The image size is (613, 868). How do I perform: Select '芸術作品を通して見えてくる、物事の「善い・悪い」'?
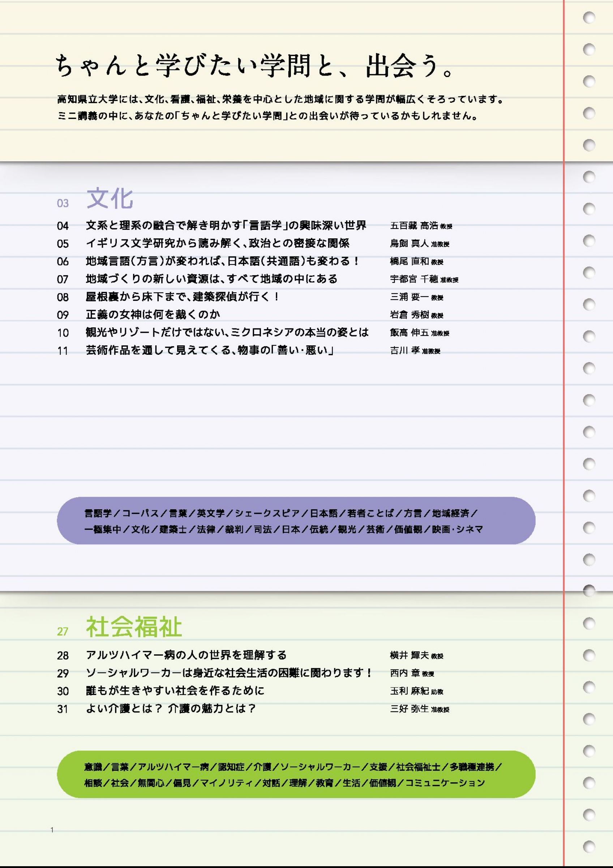pos(210,350)
